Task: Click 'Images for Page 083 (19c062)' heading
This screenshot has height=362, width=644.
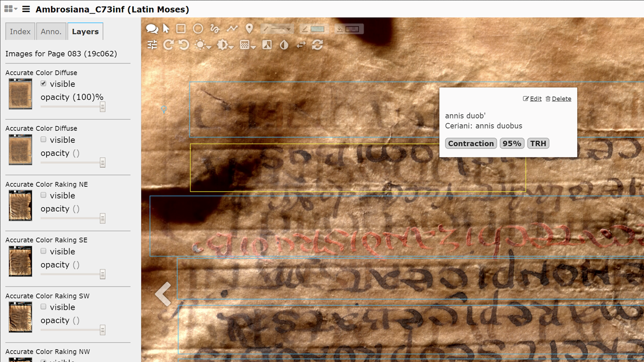Action: click(x=61, y=53)
